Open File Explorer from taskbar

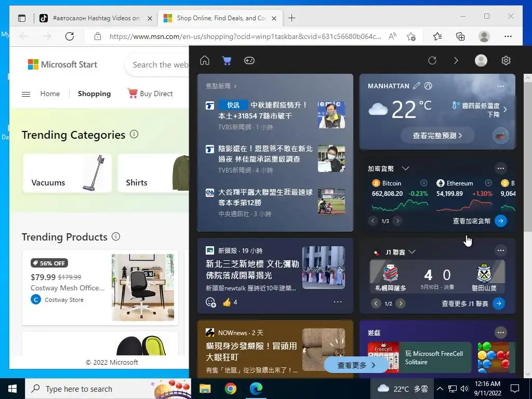point(205,389)
